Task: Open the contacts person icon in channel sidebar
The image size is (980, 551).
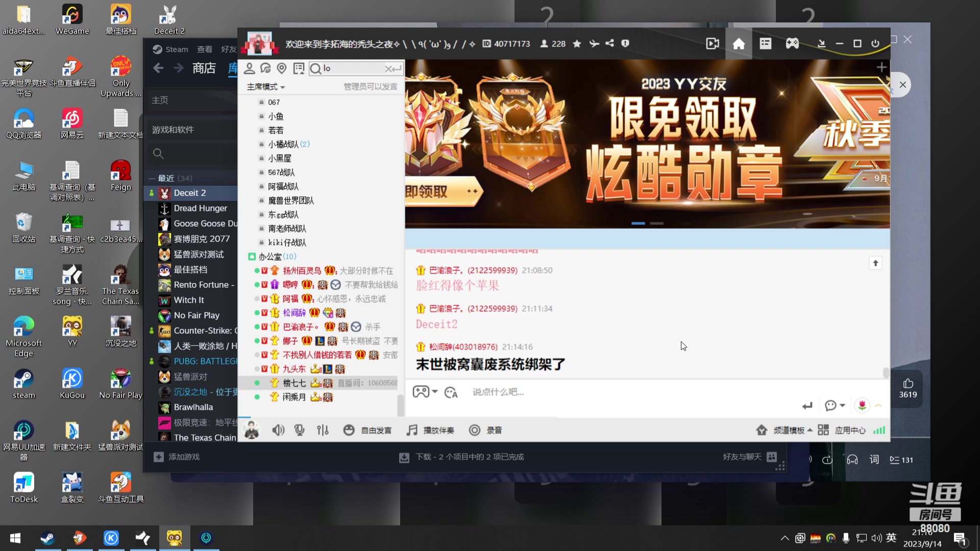Action: point(250,68)
